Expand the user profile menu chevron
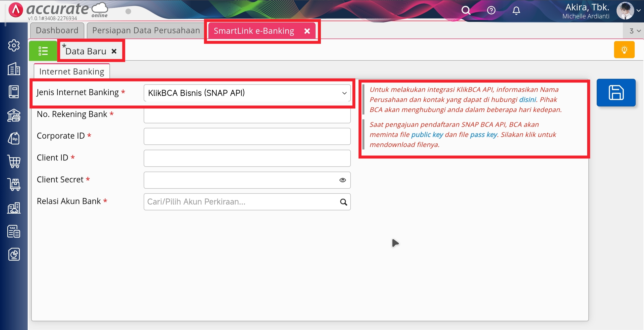Screen dimensions: 644x330 point(638,11)
